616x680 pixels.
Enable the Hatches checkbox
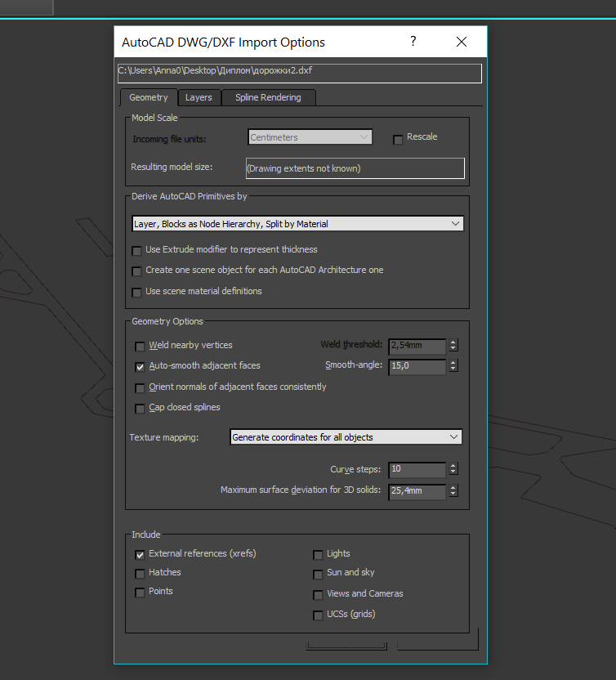140,574
